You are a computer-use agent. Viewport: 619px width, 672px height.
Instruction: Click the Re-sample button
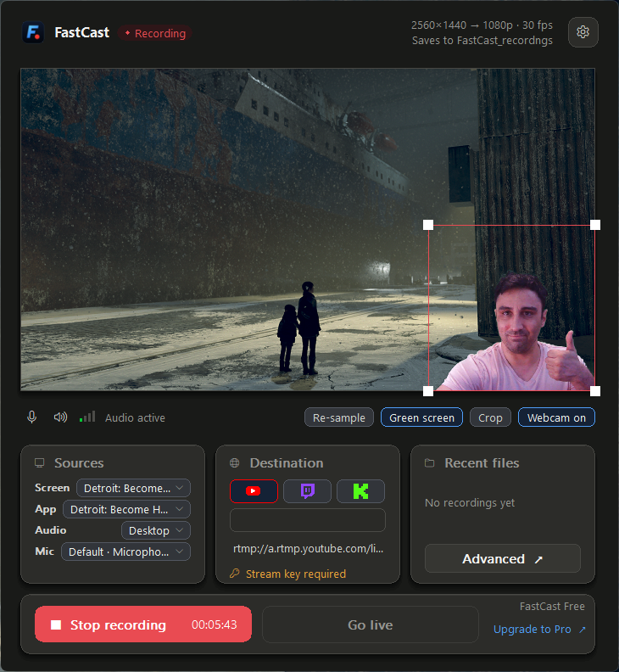coord(339,417)
